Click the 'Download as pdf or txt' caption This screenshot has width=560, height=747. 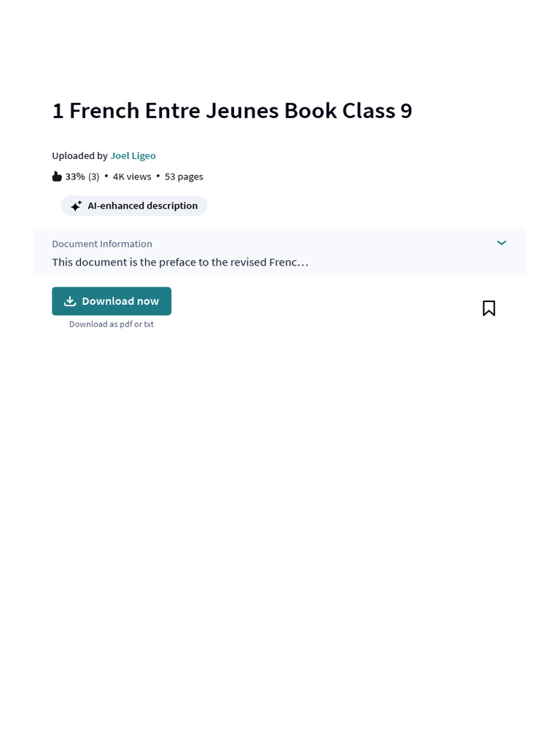coord(112,324)
